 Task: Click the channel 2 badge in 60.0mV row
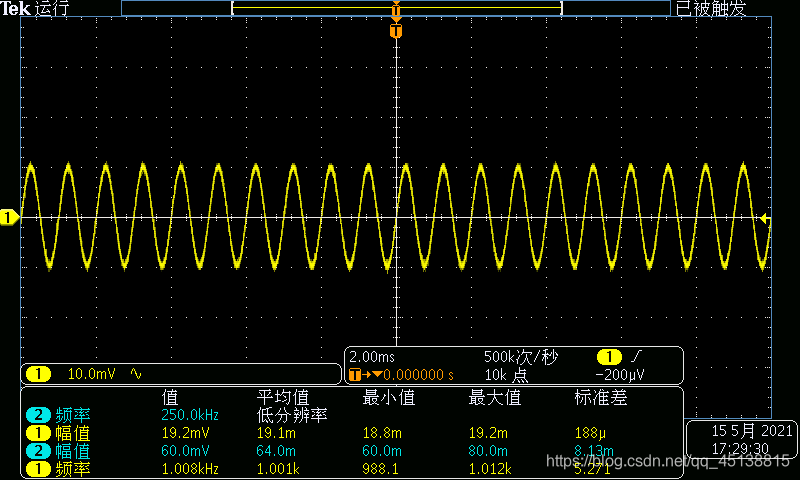coord(38,451)
